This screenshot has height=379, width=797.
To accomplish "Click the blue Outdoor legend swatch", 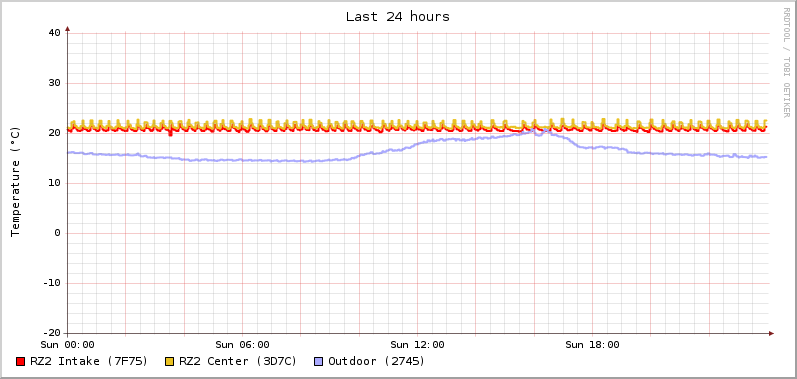I will coord(319,362).
